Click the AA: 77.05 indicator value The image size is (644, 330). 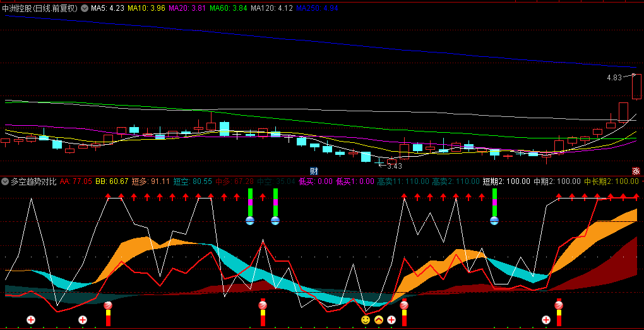(x=76, y=181)
